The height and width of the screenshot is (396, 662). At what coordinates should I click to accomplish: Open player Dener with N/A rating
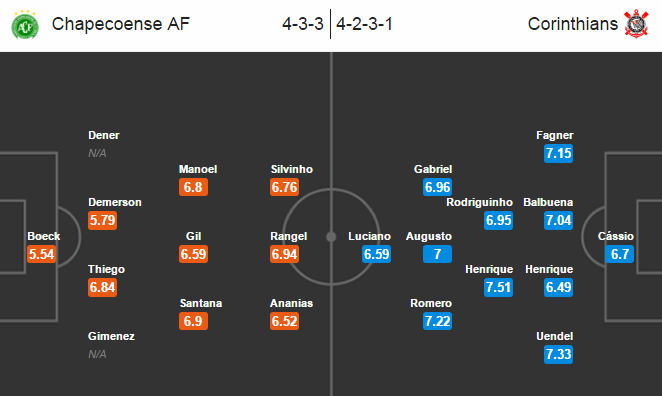pyautogui.click(x=103, y=136)
